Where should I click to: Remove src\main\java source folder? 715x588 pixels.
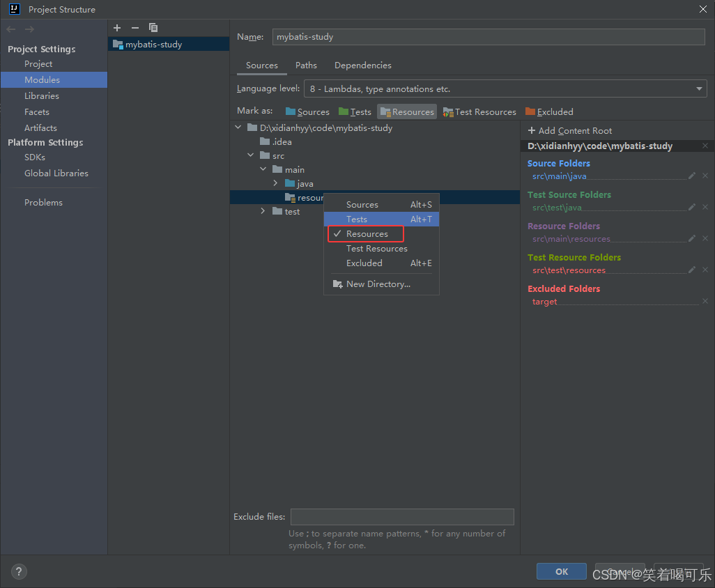click(x=705, y=176)
